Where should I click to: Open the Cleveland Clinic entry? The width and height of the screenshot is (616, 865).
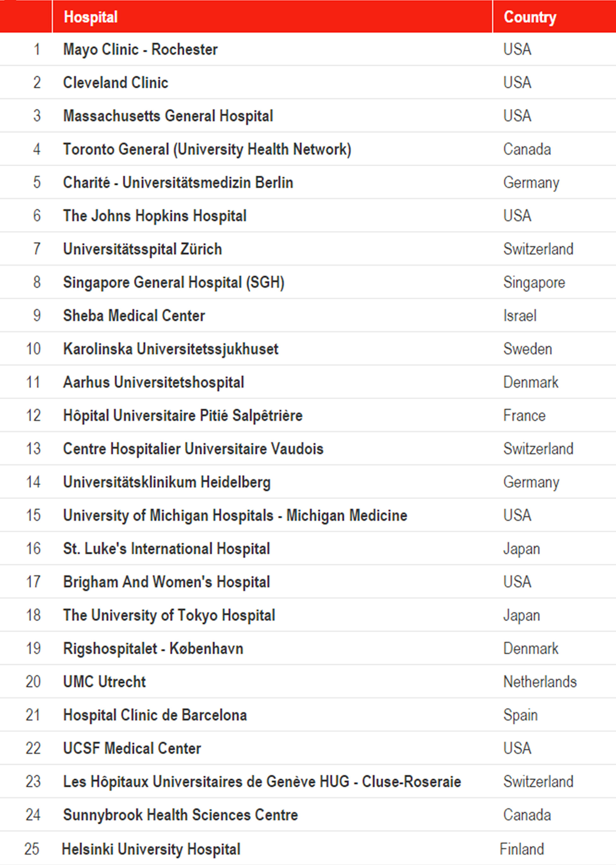(x=116, y=83)
